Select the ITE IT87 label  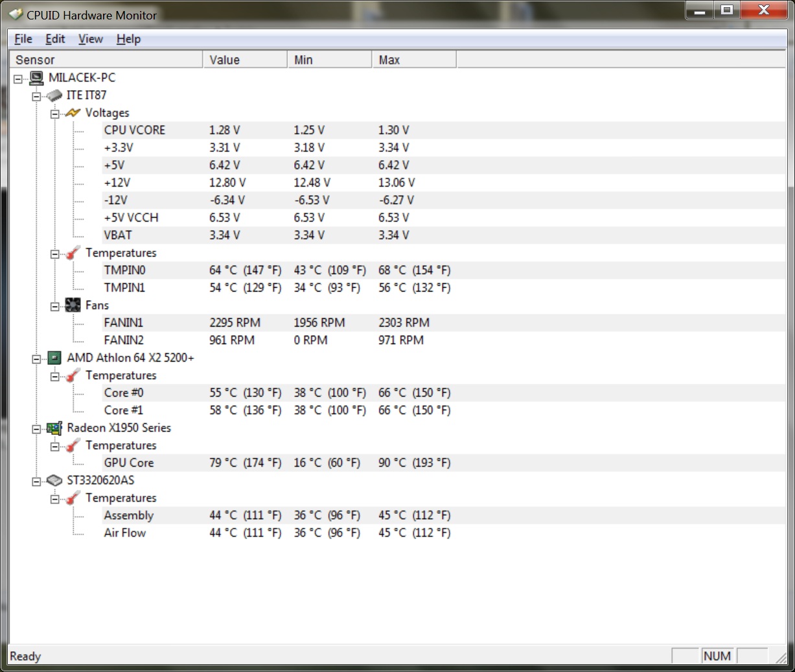tap(86, 95)
